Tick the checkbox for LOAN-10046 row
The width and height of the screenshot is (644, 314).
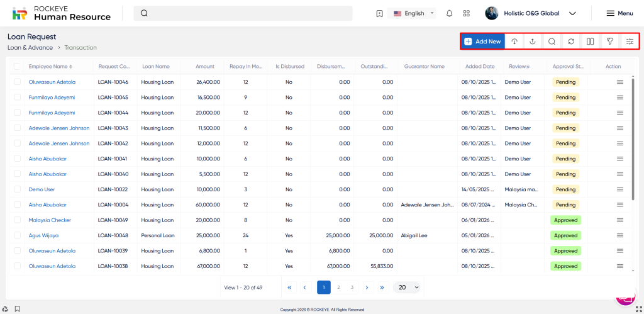(x=17, y=82)
